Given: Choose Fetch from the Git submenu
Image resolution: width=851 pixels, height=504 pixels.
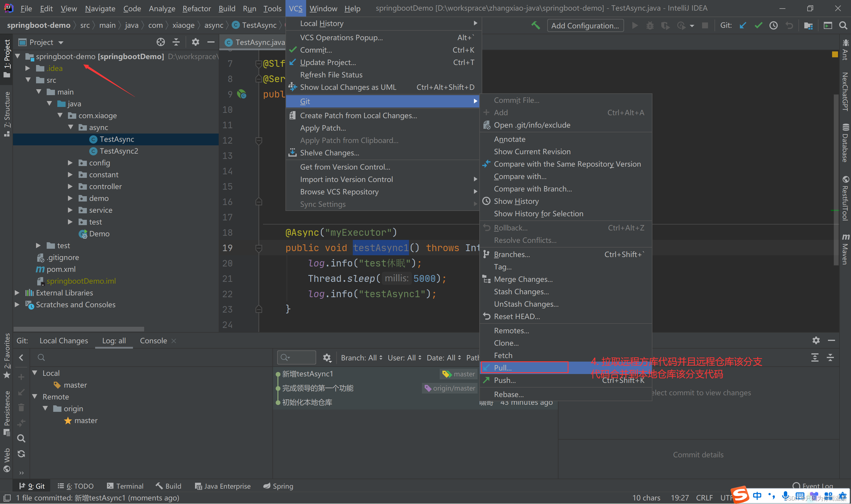Looking at the screenshot, I should [565, 355].
